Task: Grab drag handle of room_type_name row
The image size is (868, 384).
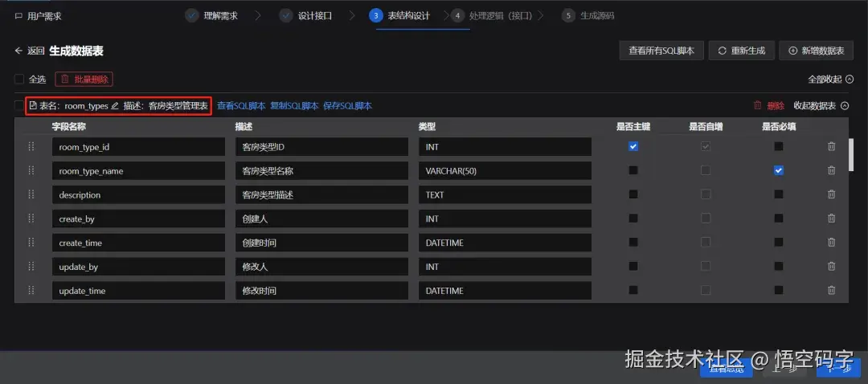Action: click(x=31, y=170)
